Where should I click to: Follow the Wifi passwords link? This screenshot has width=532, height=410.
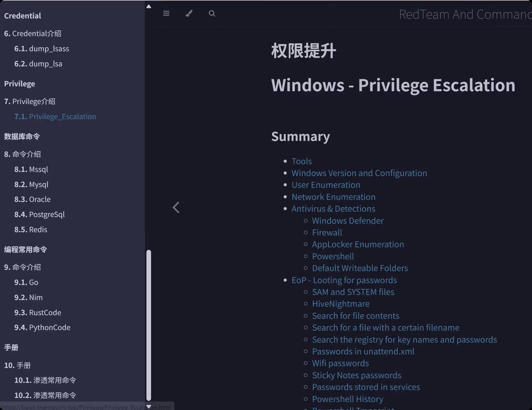coord(340,363)
